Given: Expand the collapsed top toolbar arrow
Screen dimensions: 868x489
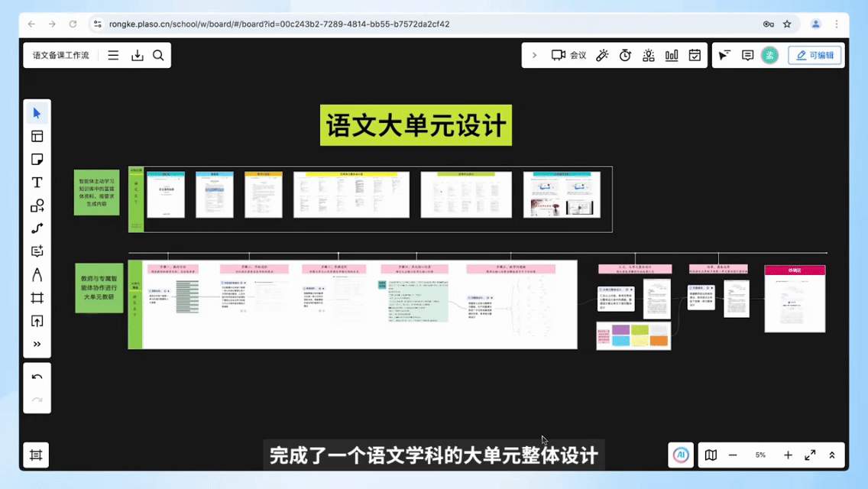Looking at the screenshot, I should 534,55.
